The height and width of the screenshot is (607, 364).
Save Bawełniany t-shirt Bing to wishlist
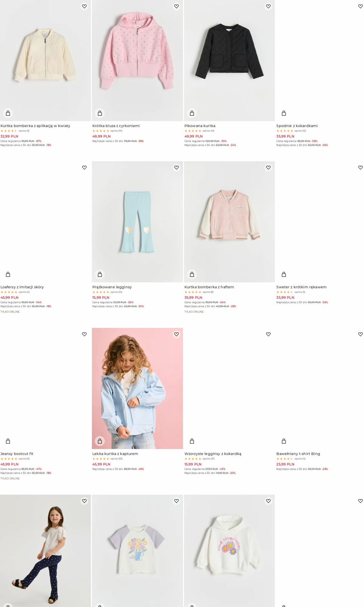(x=360, y=334)
